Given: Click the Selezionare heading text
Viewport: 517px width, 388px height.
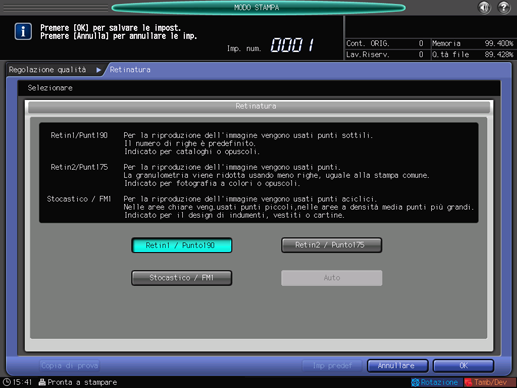Looking at the screenshot, I should pyautogui.click(x=50, y=88).
